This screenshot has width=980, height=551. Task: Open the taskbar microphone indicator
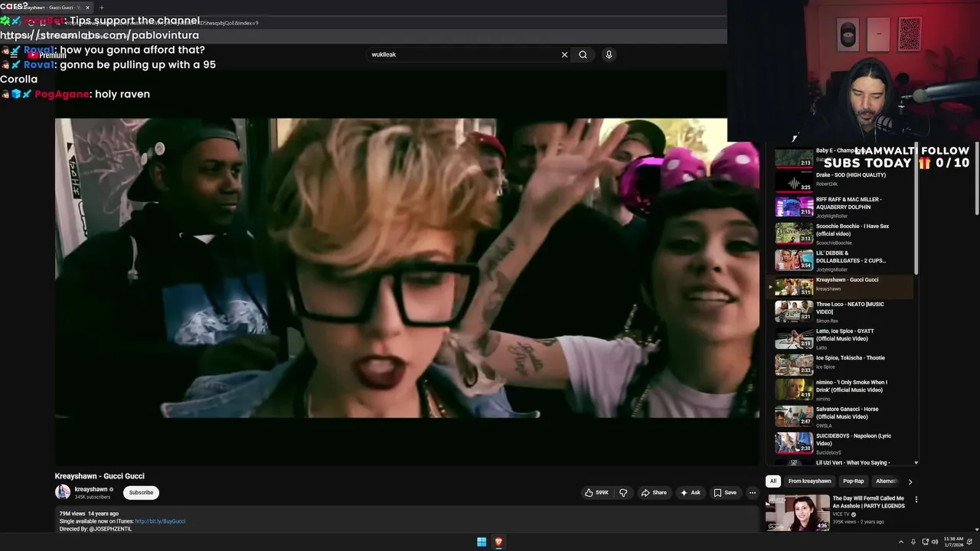[913, 542]
